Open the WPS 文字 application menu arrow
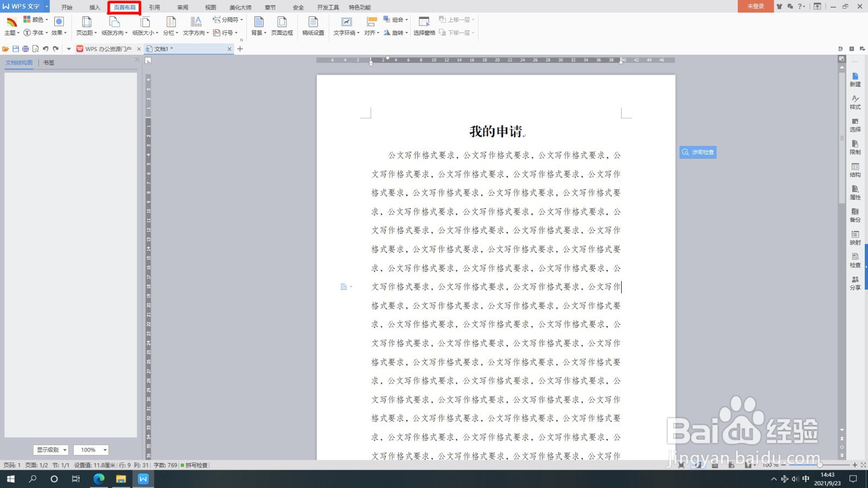The width and height of the screenshot is (868, 488). pos(47,7)
